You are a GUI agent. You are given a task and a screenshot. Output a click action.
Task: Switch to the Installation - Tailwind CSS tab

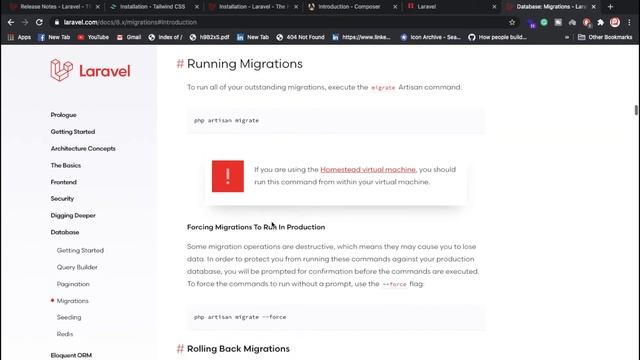152,7
